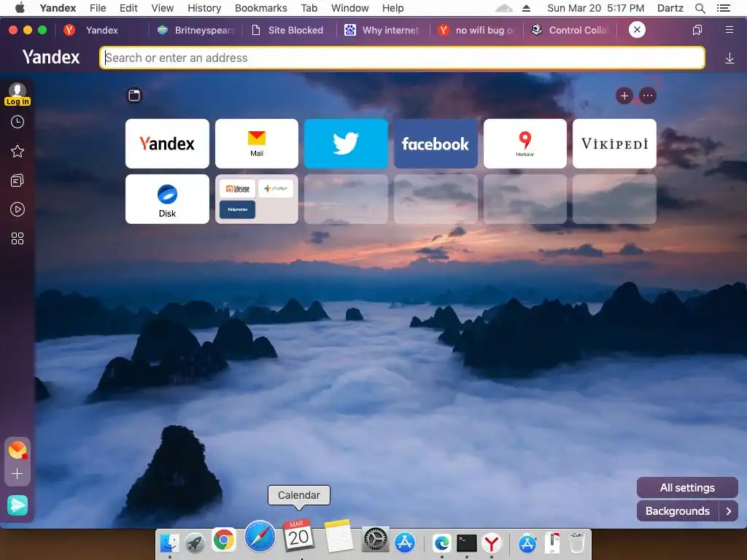Open Microsoft Edge from the Dock
747x560 pixels.
(x=441, y=542)
